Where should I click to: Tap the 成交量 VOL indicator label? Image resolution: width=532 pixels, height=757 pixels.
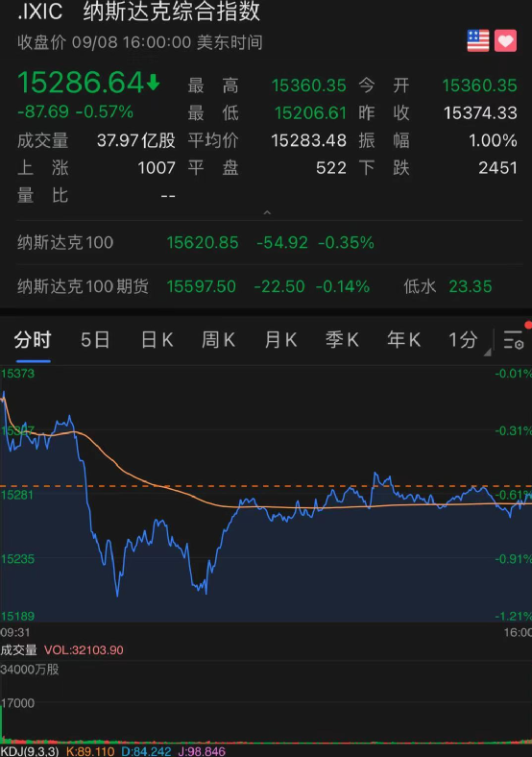coord(61,649)
